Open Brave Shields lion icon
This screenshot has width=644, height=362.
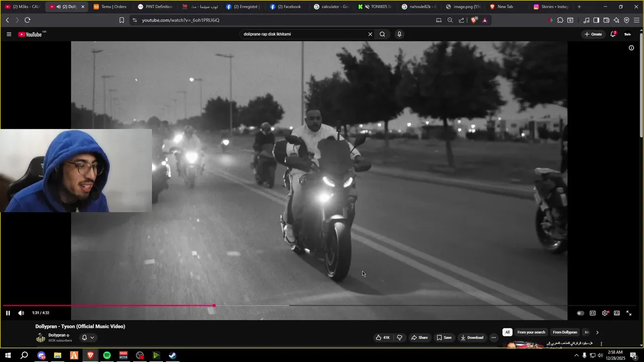click(x=474, y=20)
